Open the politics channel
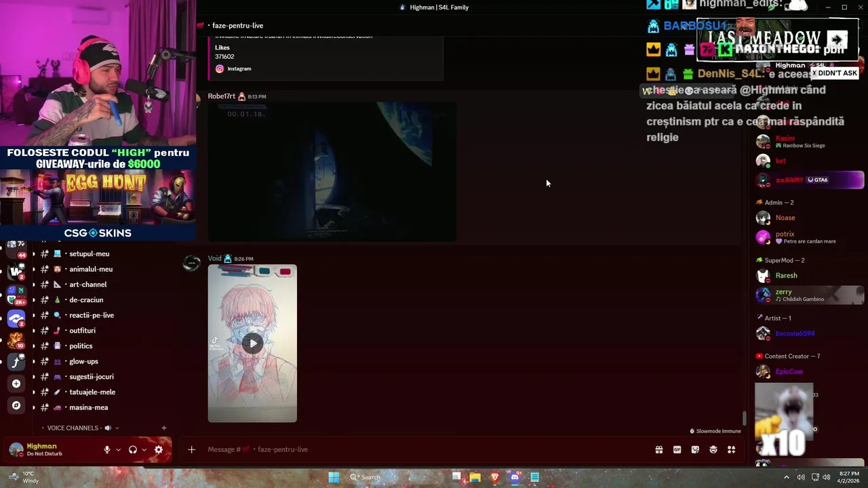Screen dimensions: 868x488 click(81, 346)
